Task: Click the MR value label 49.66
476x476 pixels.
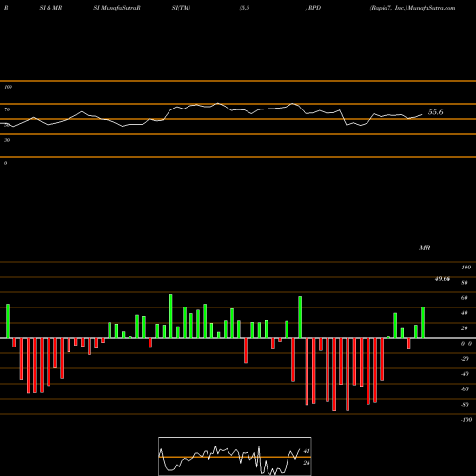Action: (443, 279)
